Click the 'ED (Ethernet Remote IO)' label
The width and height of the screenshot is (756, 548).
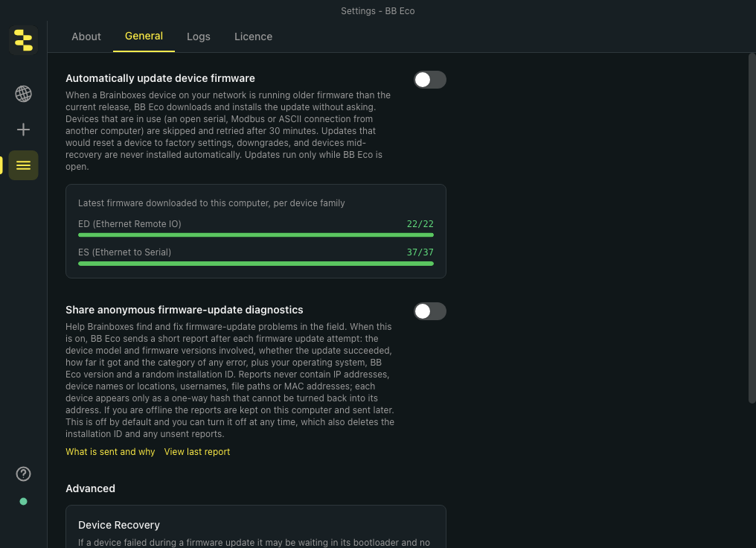[129, 224]
